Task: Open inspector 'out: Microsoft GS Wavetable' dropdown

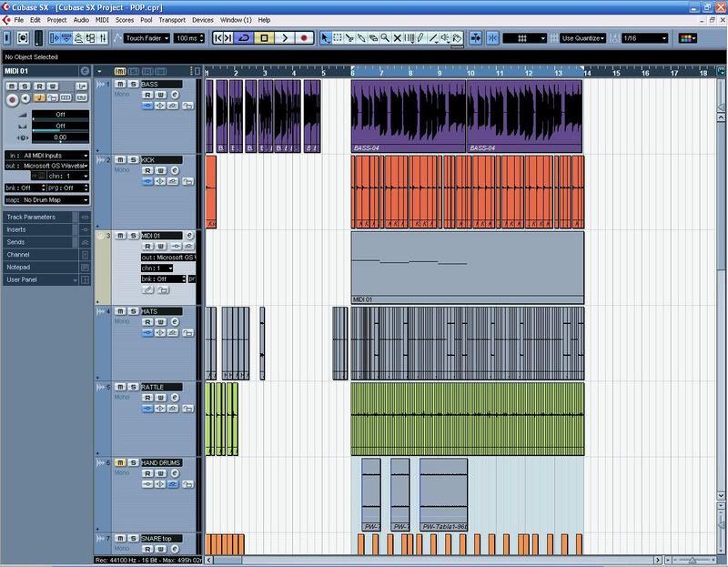Action: coord(46,166)
